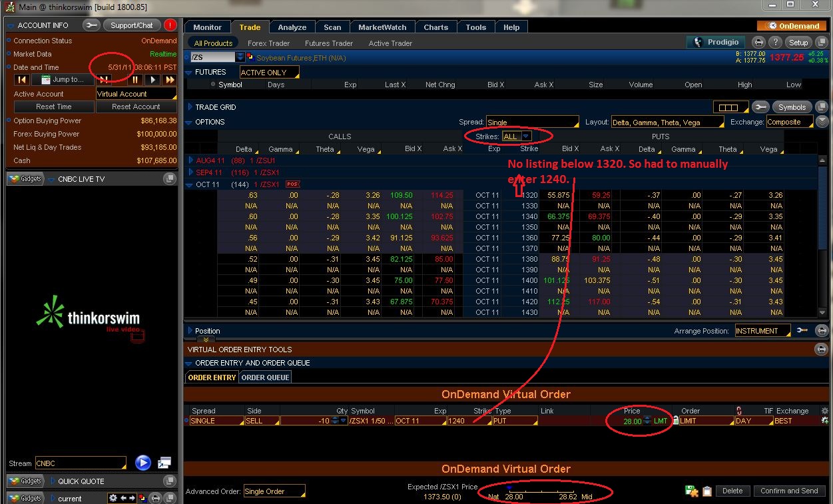Pop out the live video window icon
The image size is (833, 504).
[x=164, y=463]
